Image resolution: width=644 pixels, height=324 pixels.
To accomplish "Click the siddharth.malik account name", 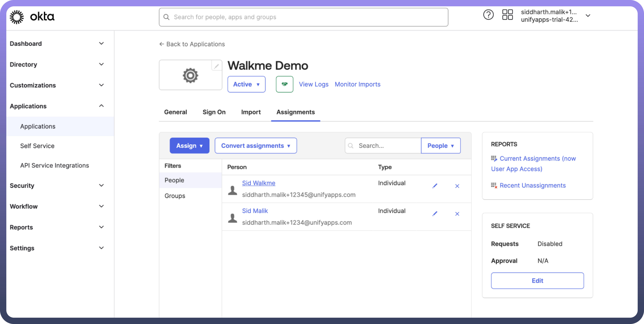I will coord(549,12).
